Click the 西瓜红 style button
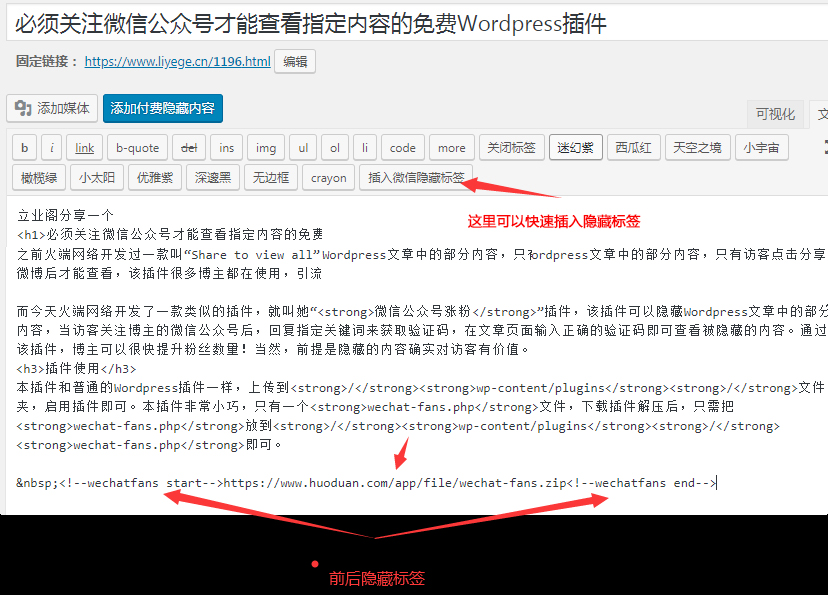Image resolution: width=828 pixels, height=595 pixels. pos(634,148)
